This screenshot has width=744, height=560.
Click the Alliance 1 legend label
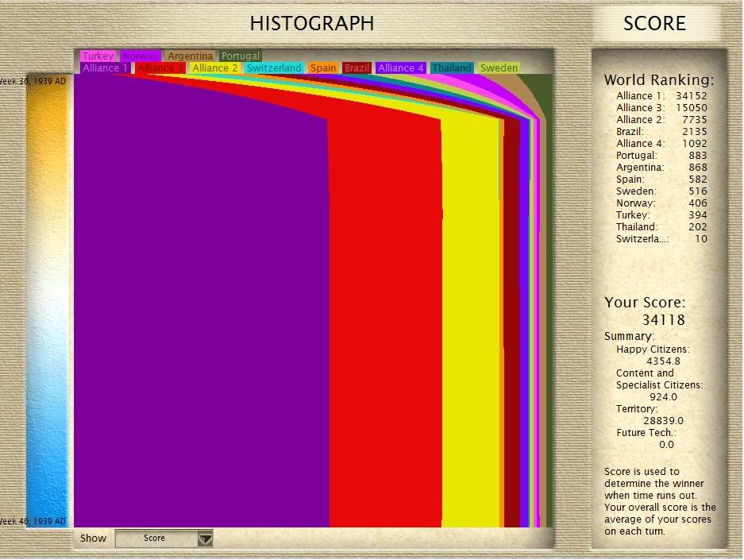point(105,68)
